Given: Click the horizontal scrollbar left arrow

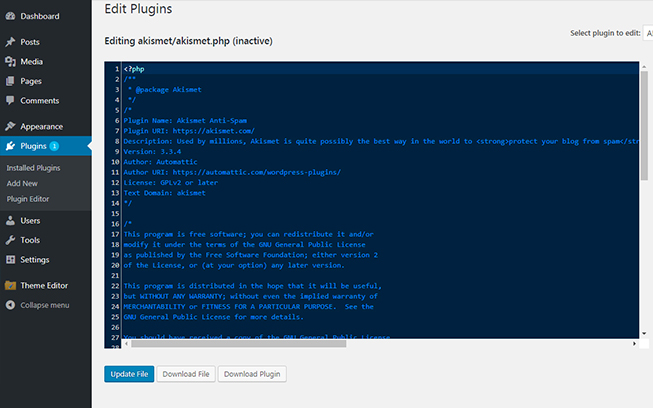Looking at the screenshot, I should pos(126,343).
